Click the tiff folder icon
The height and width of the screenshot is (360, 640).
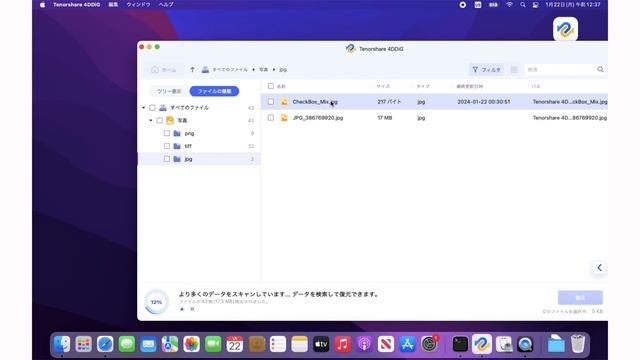[x=177, y=146]
